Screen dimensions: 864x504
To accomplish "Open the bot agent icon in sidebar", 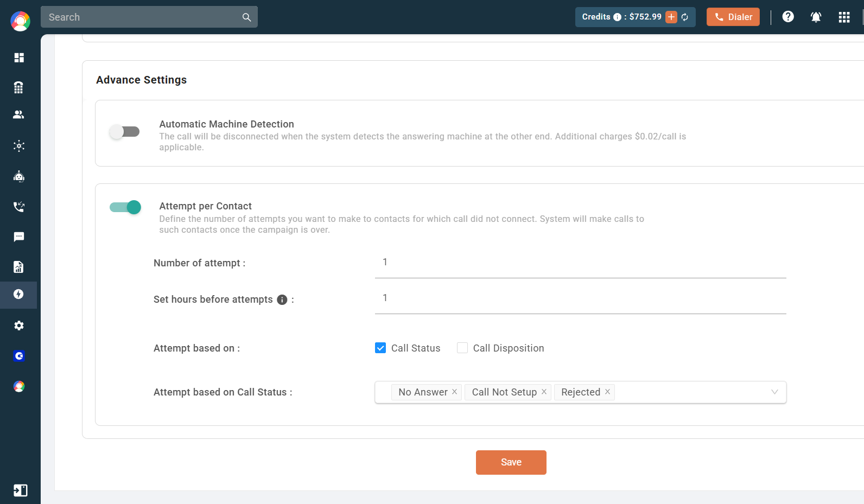I will [x=19, y=176].
